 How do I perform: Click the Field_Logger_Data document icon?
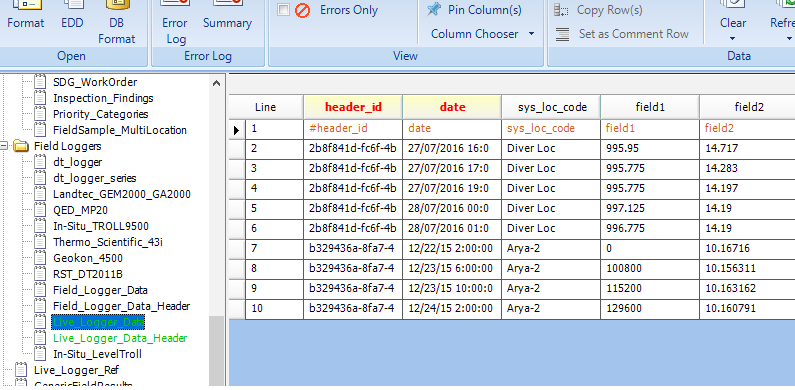(41, 290)
